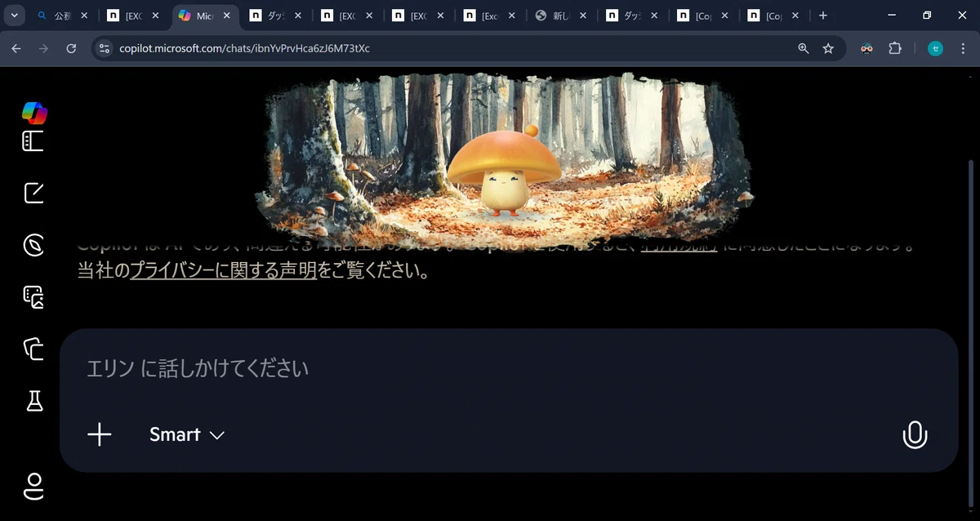Expand the Smart mode dropdown
The height and width of the screenshot is (521, 980).
(x=187, y=434)
